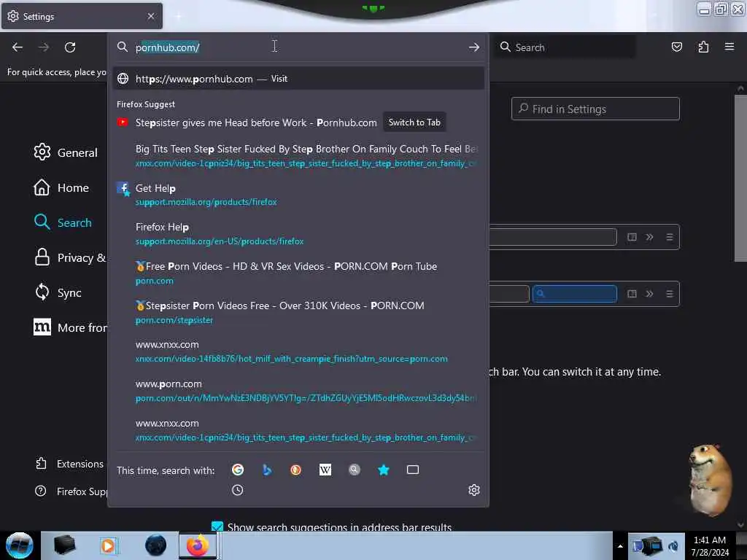This screenshot has width=747, height=560.
Task: Toggle Show search suggestions in address bar results
Action: [217, 526]
